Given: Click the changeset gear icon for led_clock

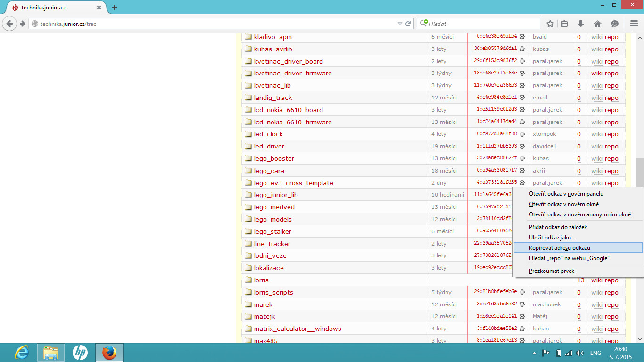Looking at the screenshot, I should 522,134.
